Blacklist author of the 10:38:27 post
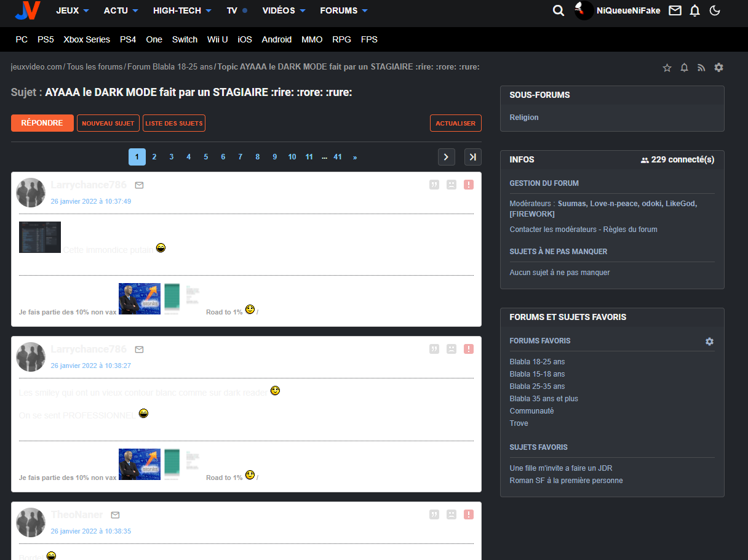The image size is (748, 560). 452,349
